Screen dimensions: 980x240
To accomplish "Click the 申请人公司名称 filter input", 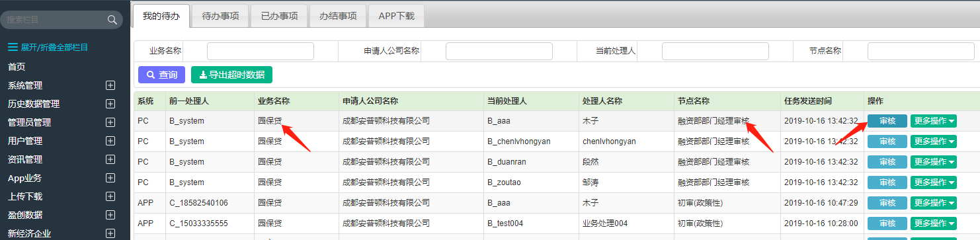I will pyautogui.click(x=499, y=51).
